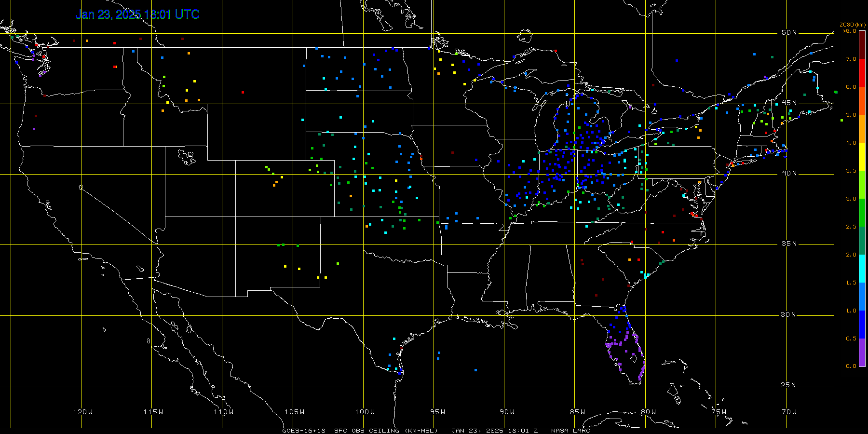Image resolution: width=868 pixels, height=434 pixels.
Task: Select the 1.5 colorbar tick label
Action: pos(851,283)
